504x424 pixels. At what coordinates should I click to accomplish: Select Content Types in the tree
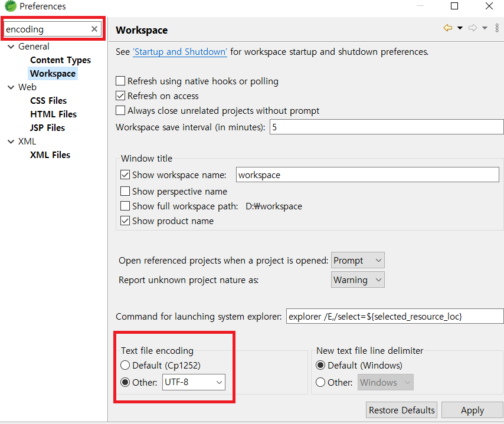(60, 60)
